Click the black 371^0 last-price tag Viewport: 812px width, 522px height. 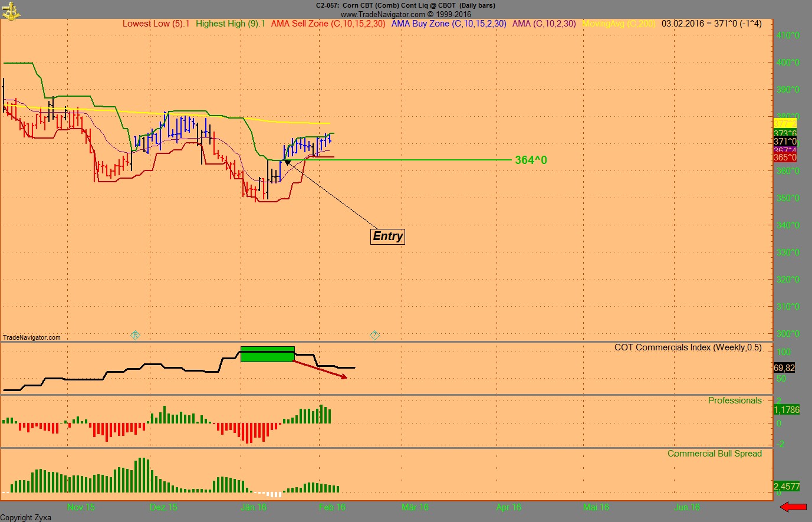[x=785, y=141]
